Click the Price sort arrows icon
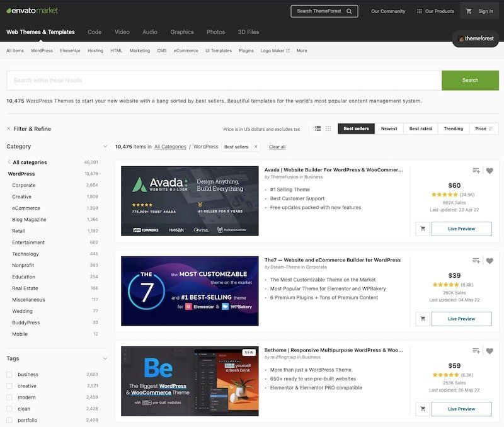Viewport: 504px width, 427px height. 490,128
